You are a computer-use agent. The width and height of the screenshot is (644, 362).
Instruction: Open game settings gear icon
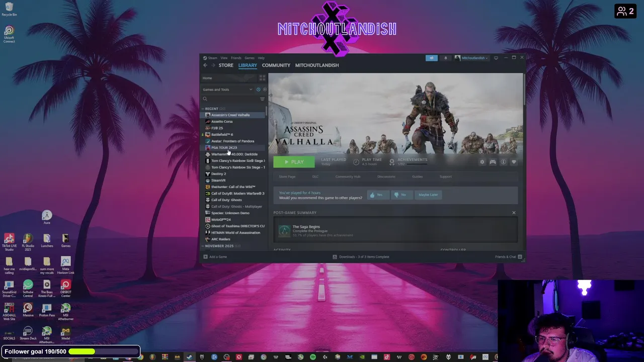coord(482,162)
